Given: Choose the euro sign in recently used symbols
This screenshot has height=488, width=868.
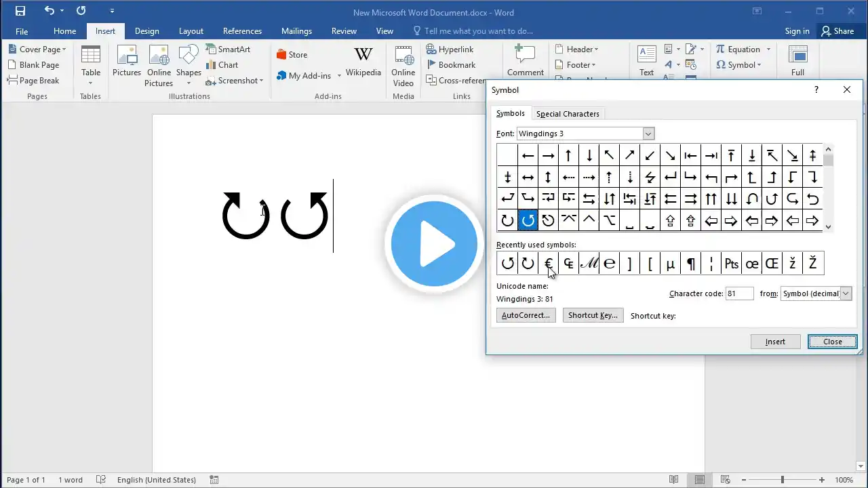Looking at the screenshot, I should pyautogui.click(x=548, y=264).
